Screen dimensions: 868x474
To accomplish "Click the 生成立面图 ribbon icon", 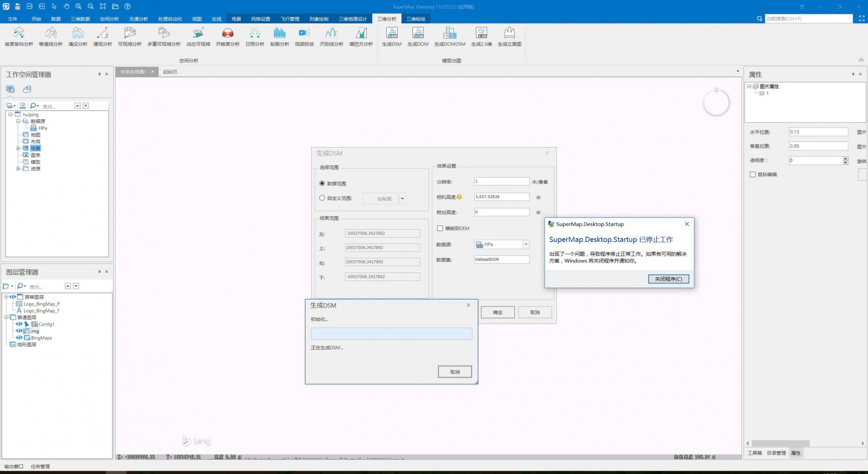I will click(x=509, y=37).
